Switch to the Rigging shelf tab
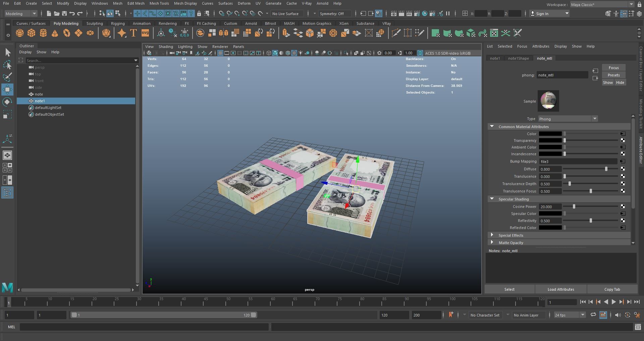The image size is (644, 341). point(118,23)
